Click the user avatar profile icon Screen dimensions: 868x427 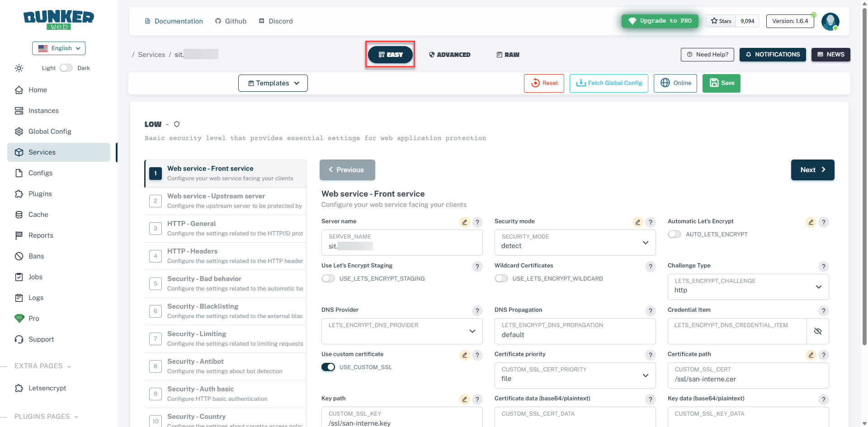coord(830,21)
